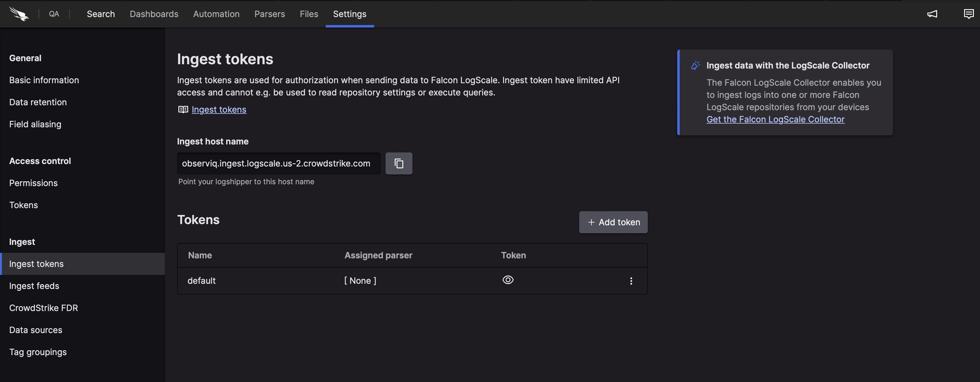The image size is (980, 382).
Task: Reveal the default token with eye icon
Action: 508,280
